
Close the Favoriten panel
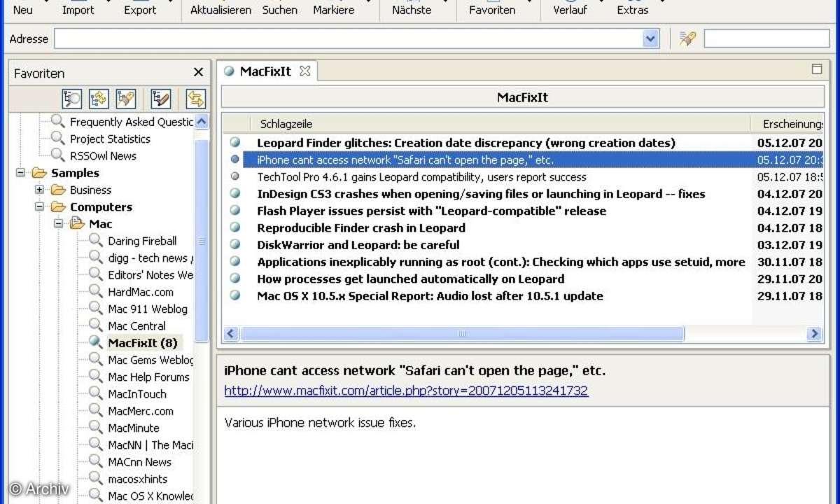point(198,72)
